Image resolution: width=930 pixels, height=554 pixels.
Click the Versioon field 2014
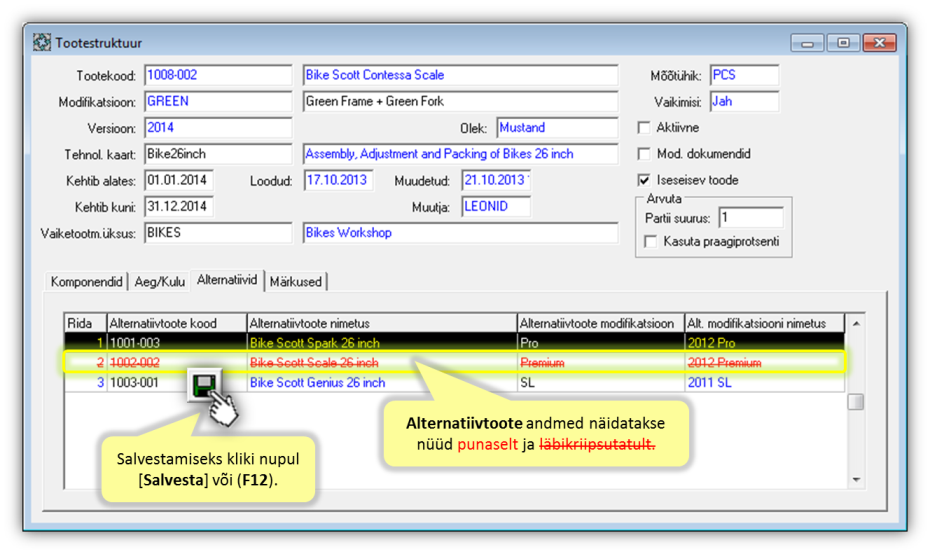[x=218, y=128]
